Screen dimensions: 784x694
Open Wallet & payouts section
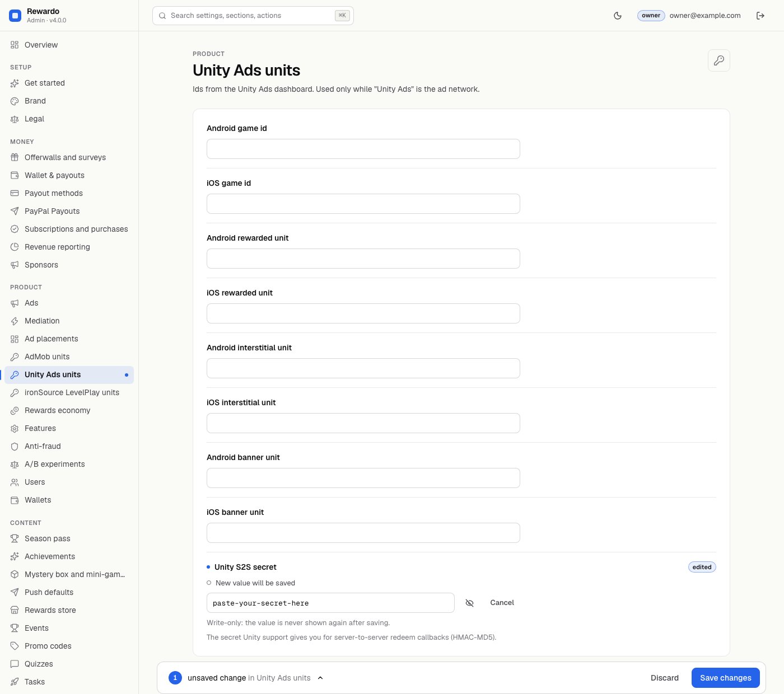(x=69, y=175)
